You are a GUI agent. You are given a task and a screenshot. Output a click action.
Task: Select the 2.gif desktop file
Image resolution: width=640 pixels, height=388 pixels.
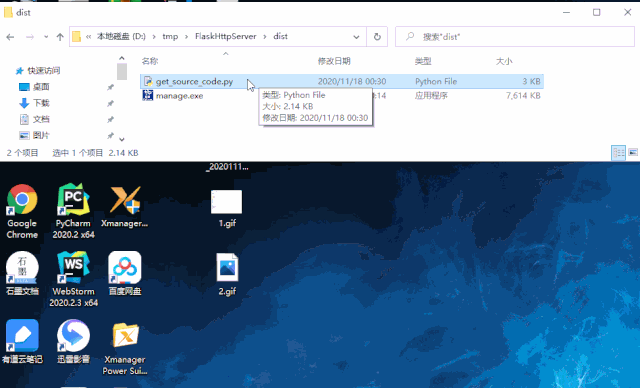tap(227, 274)
